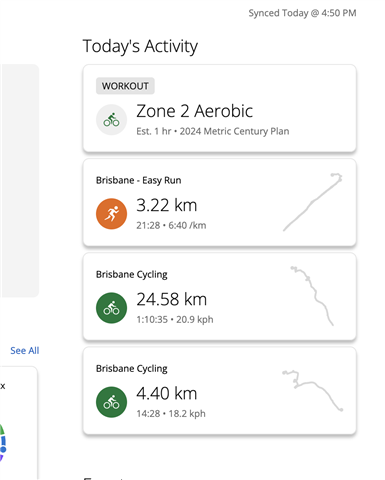Click the Zone 2 Aerobic workout cycling icon
The width and height of the screenshot is (385, 480).
click(111, 120)
